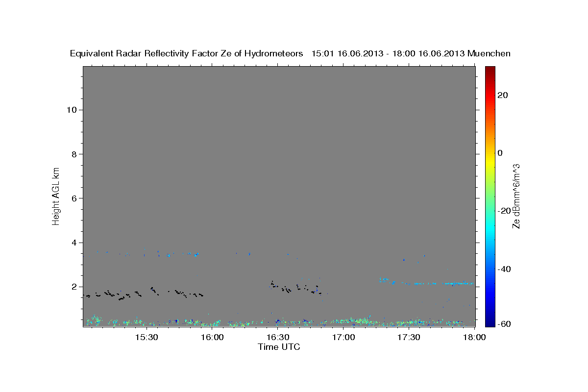Click the colorbar label 20

point(503,95)
